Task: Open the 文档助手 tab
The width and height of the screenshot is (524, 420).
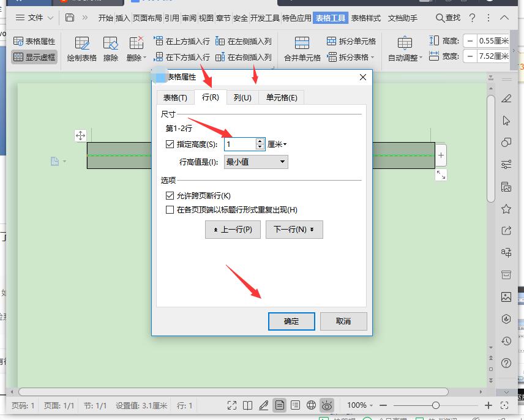Action: pos(402,18)
